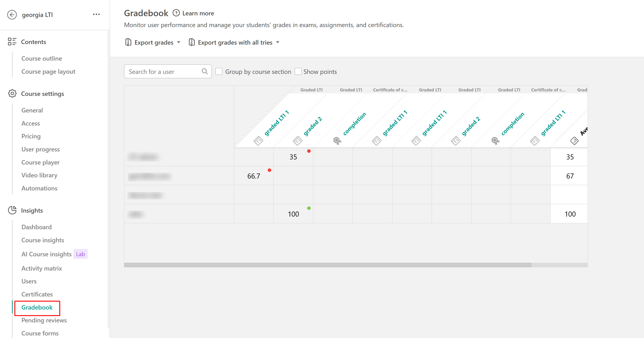Screen dimensions: 644x338
Task: Enable Group by course section checkbox
Action: [219, 72]
